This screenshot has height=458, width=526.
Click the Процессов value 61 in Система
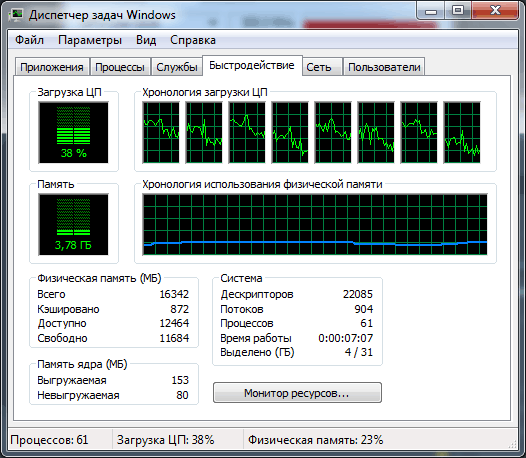(x=367, y=323)
